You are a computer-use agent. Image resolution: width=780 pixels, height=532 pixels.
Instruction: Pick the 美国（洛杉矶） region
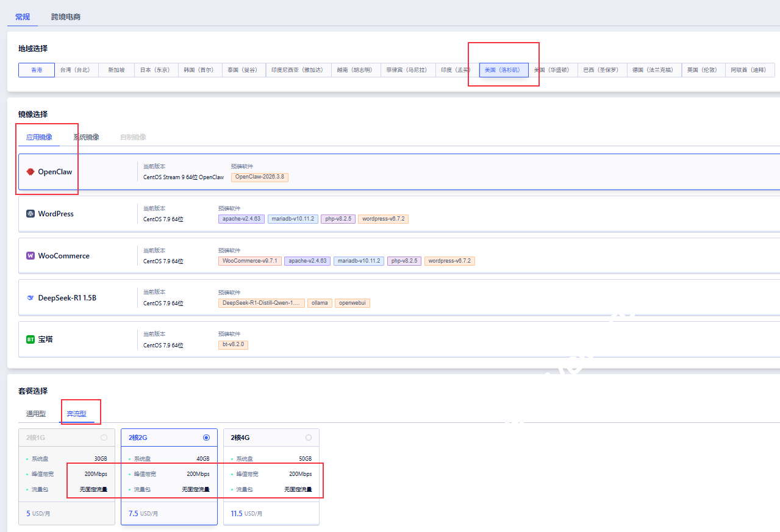click(x=503, y=70)
